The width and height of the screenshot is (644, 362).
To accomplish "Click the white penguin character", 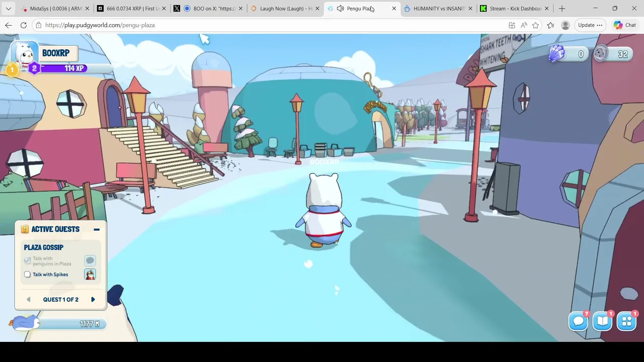I will pyautogui.click(x=324, y=210).
